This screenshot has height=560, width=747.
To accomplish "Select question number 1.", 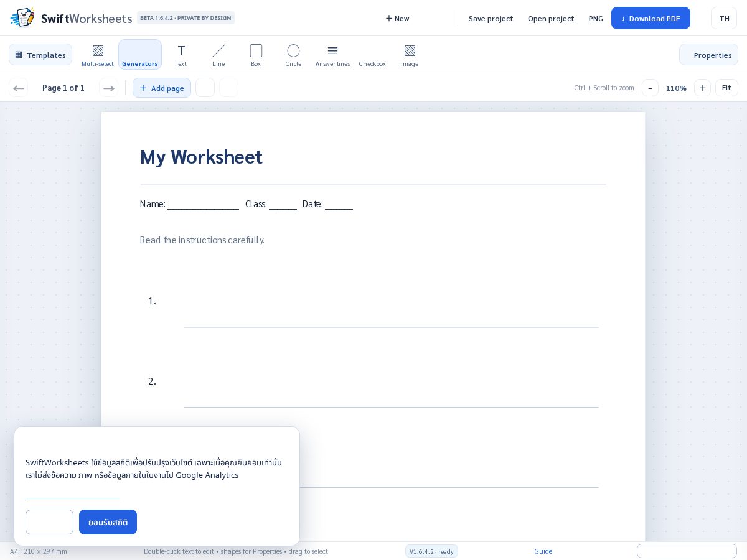I will pos(152,301).
